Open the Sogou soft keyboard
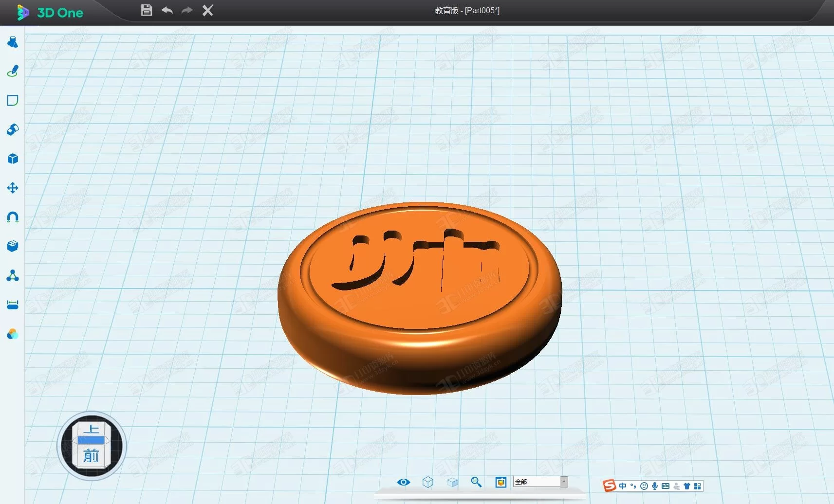This screenshot has height=504, width=834. tap(666, 486)
